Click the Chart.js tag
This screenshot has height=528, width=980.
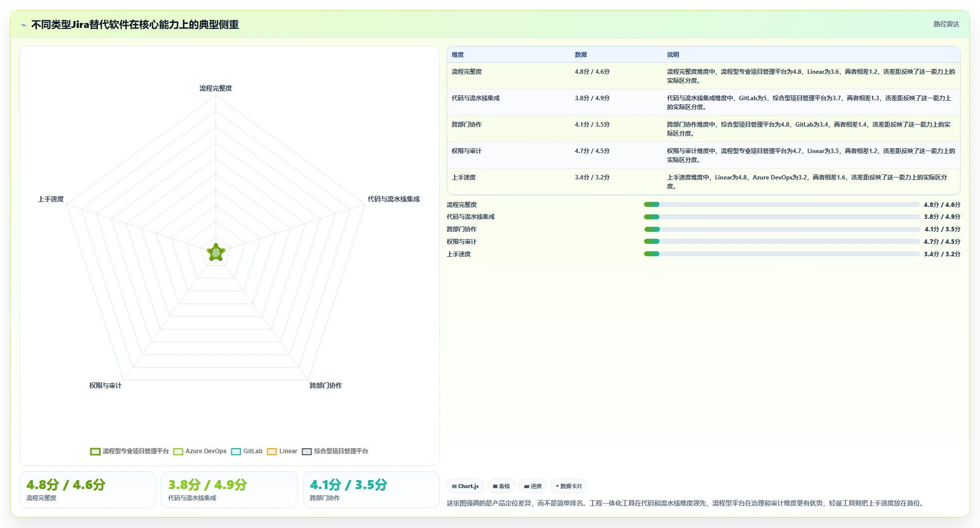pyautogui.click(x=465, y=486)
